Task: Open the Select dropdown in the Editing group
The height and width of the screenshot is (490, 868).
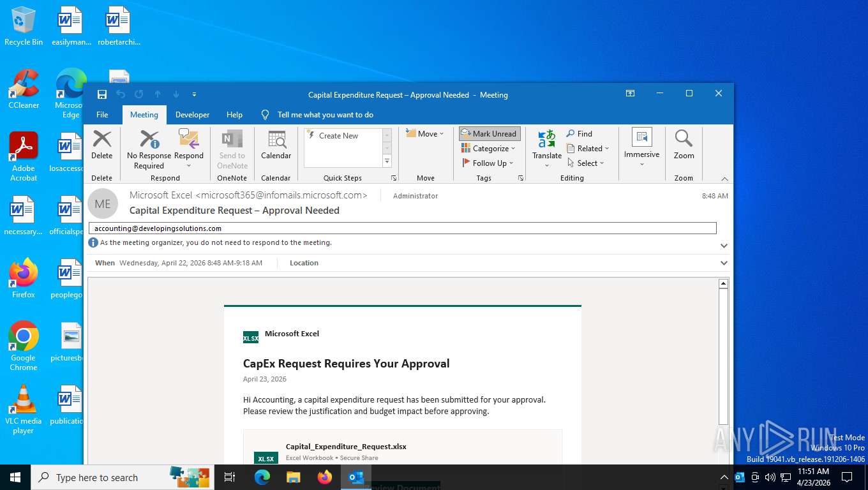Action: (x=586, y=163)
